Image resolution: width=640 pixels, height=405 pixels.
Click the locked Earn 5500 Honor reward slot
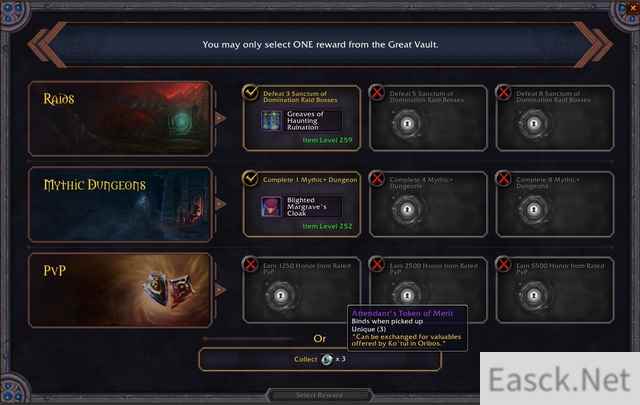point(555,290)
